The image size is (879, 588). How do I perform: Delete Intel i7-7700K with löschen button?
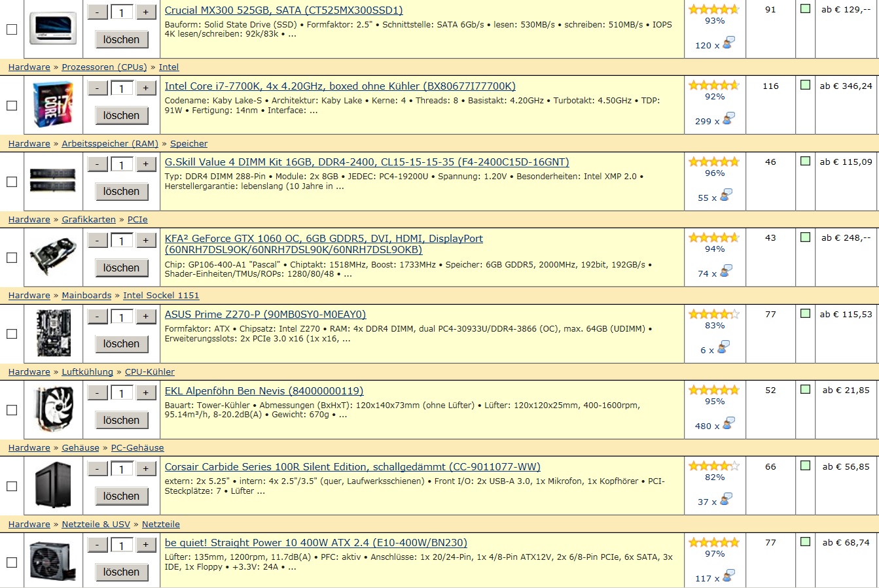tap(121, 115)
